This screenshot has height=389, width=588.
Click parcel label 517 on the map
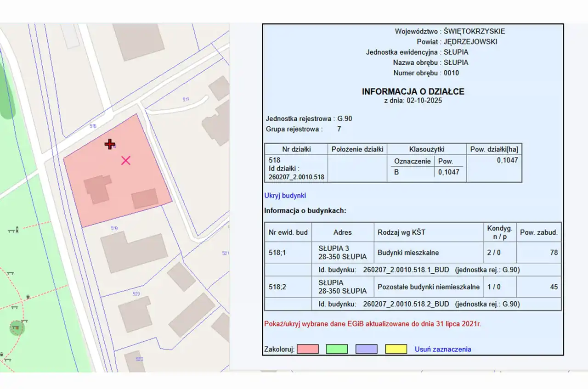[x=186, y=99]
